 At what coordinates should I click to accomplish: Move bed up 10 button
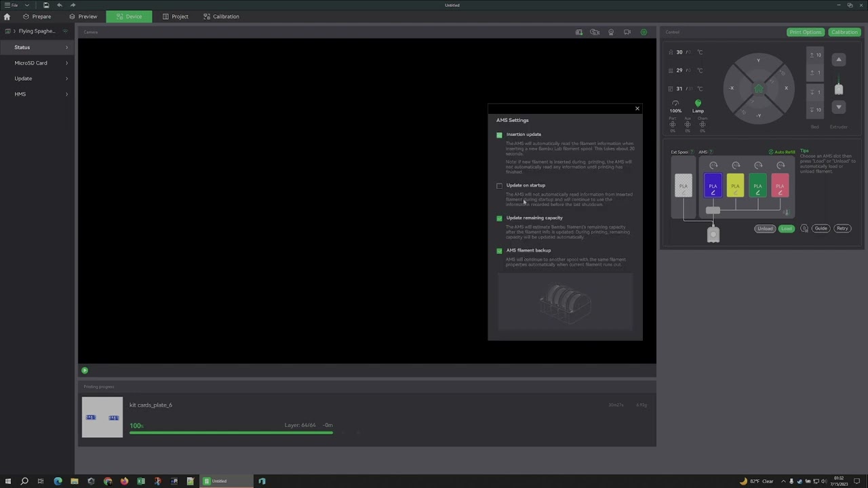click(x=815, y=55)
